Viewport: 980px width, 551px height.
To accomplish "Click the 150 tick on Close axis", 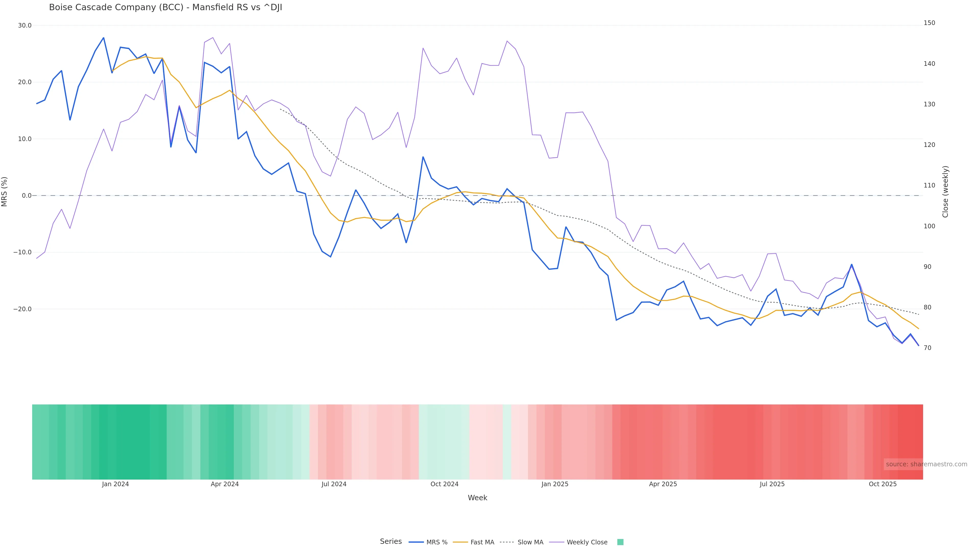I will [x=929, y=23].
